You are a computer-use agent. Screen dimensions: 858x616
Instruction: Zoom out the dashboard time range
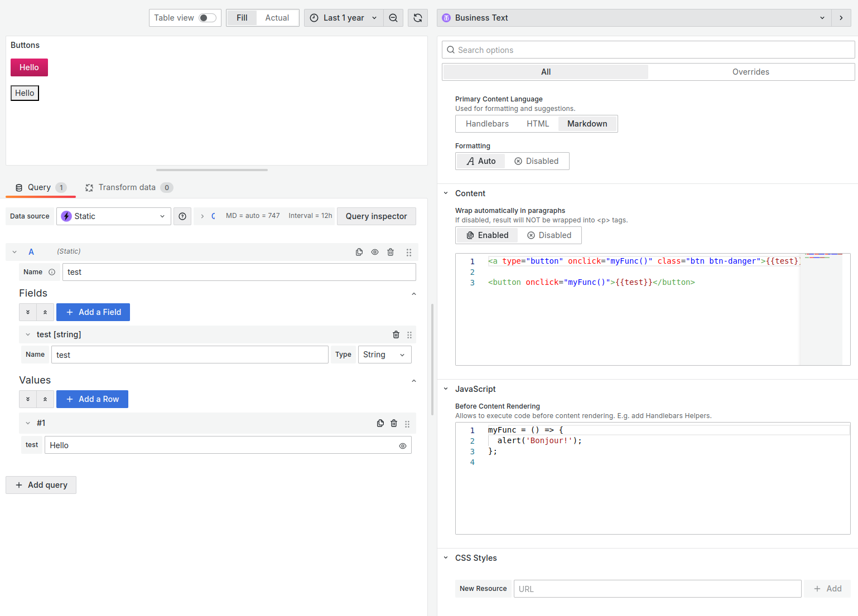click(x=393, y=17)
